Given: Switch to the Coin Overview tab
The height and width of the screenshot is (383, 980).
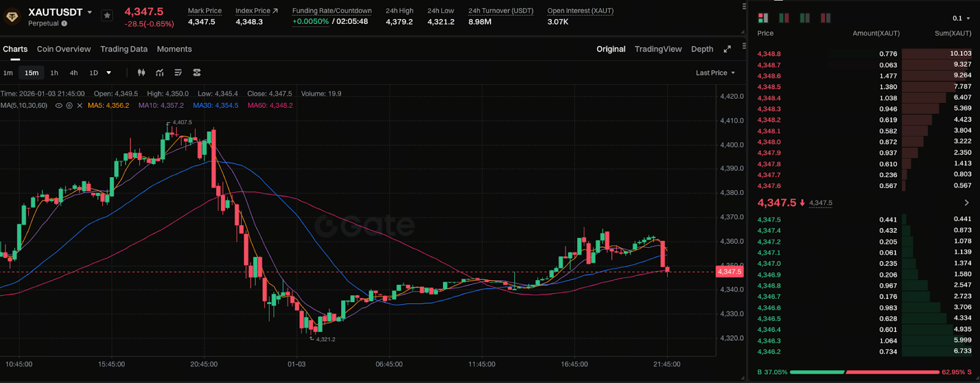Looking at the screenshot, I should [x=64, y=49].
